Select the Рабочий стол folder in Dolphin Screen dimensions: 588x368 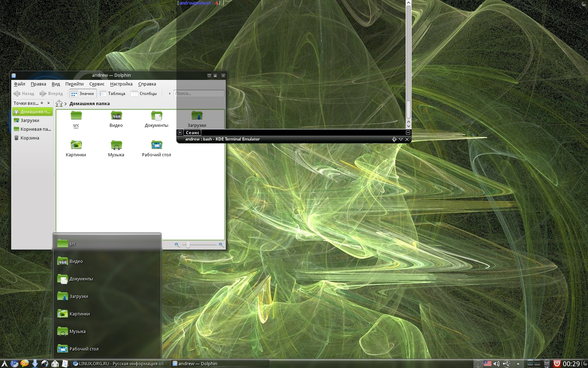pyautogui.click(x=156, y=149)
